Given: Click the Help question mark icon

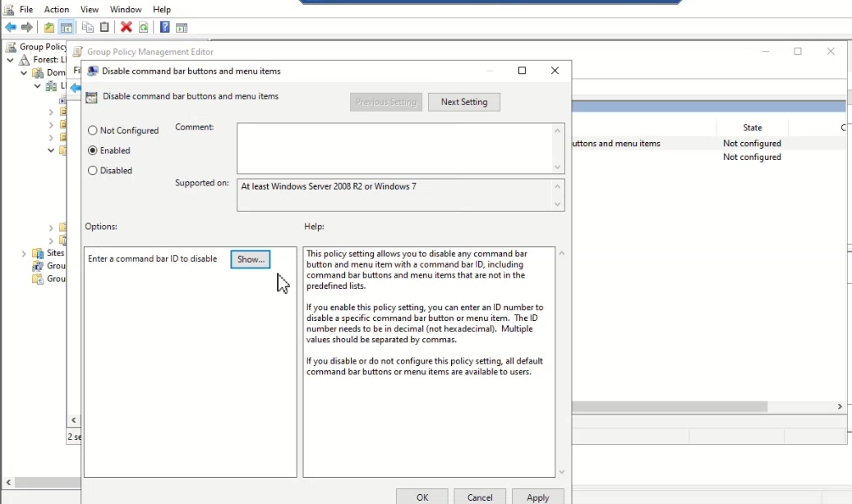Looking at the screenshot, I should coord(165,27).
